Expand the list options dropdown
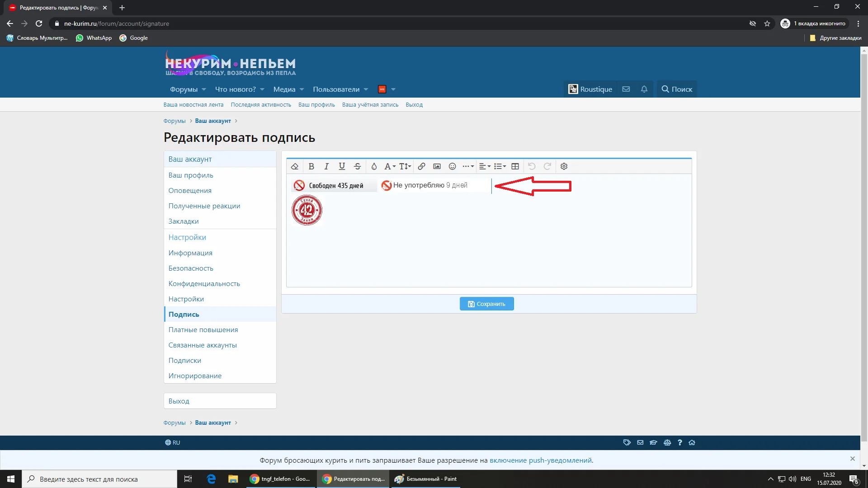This screenshot has width=868, height=488. pyautogui.click(x=500, y=166)
